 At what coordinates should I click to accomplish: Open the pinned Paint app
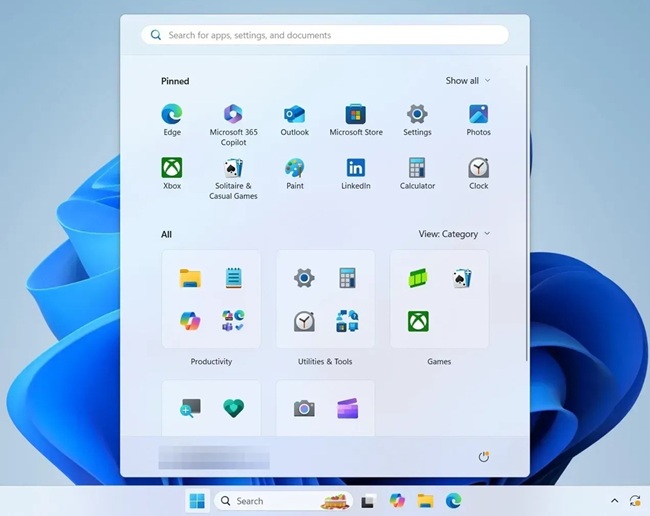[x=295, y=173]
